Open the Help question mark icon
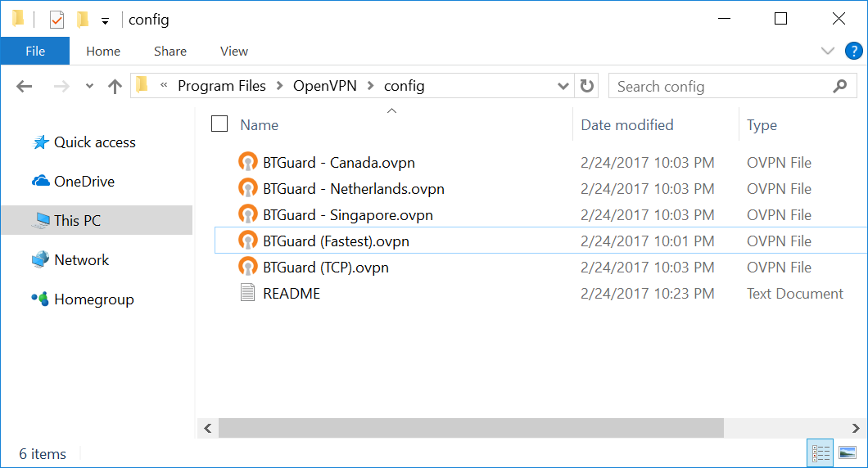The height and width of the screenshot is (468, 868). 853,51
